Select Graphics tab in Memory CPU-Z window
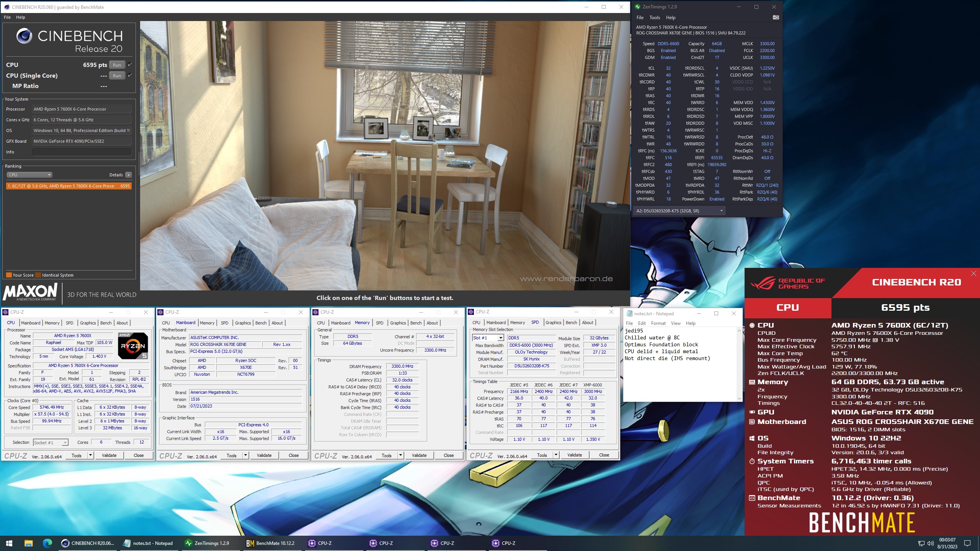980x551 pixels. click(398, 323)
